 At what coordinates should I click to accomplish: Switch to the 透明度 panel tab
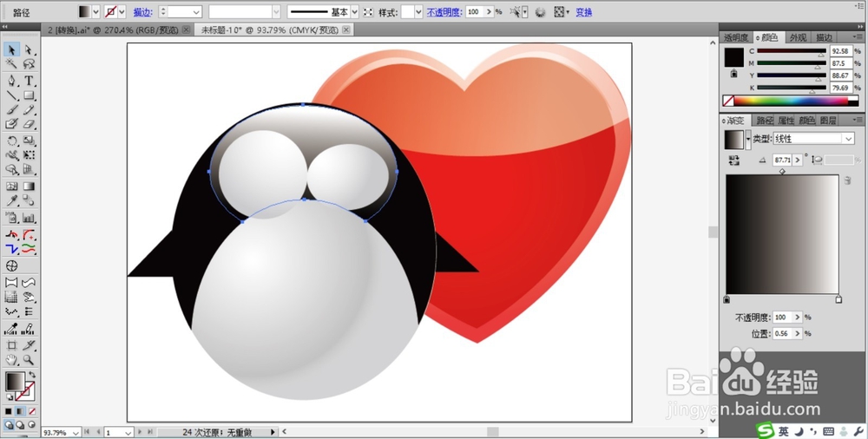pyautogui.click(x=736, y=37)
